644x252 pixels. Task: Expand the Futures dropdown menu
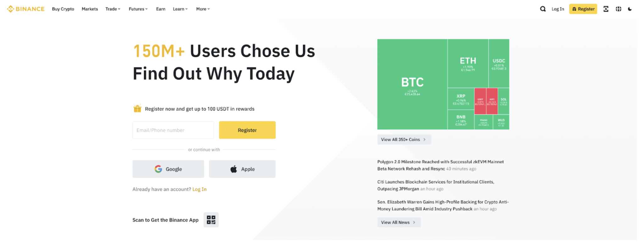click(138, 9)
